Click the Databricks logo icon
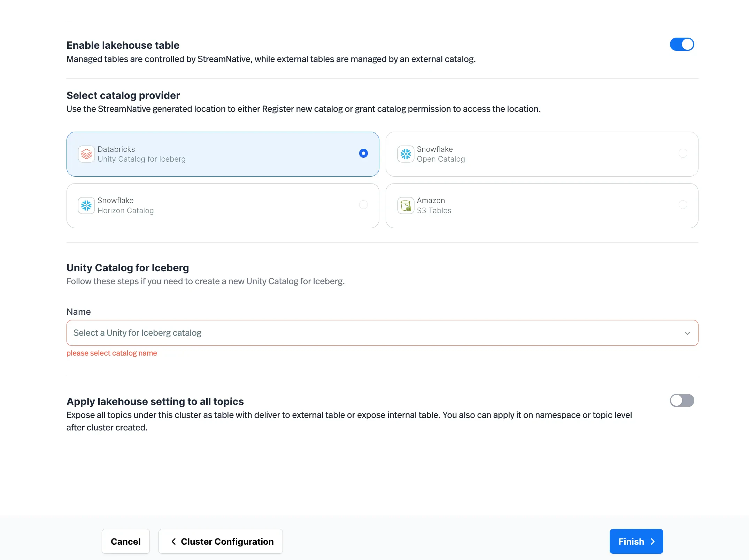 click(86, 154)
